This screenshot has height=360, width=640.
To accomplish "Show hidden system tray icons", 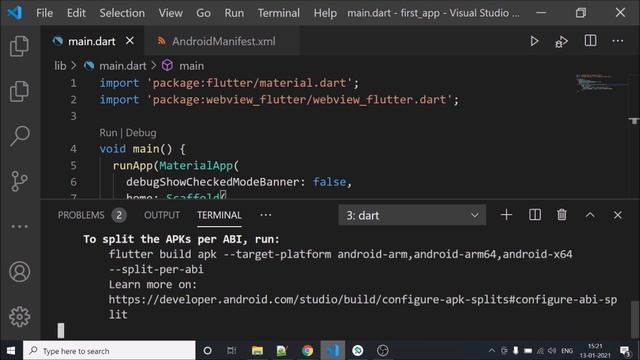I will 492,351.
